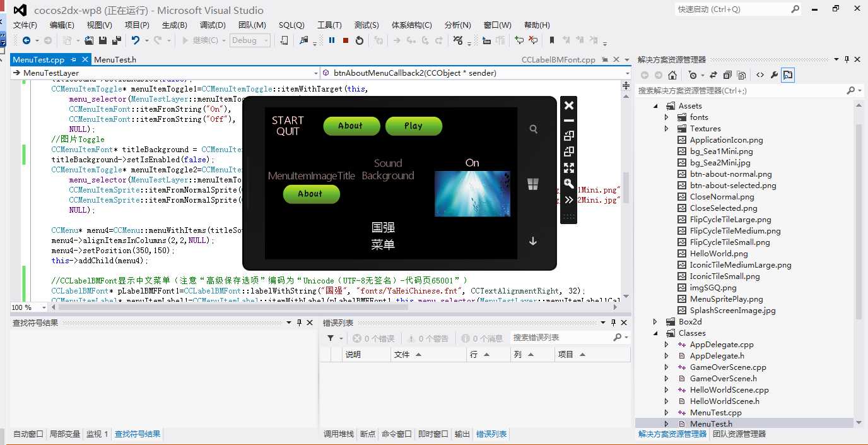Open the 生成(B) menu

click(175, 25)
